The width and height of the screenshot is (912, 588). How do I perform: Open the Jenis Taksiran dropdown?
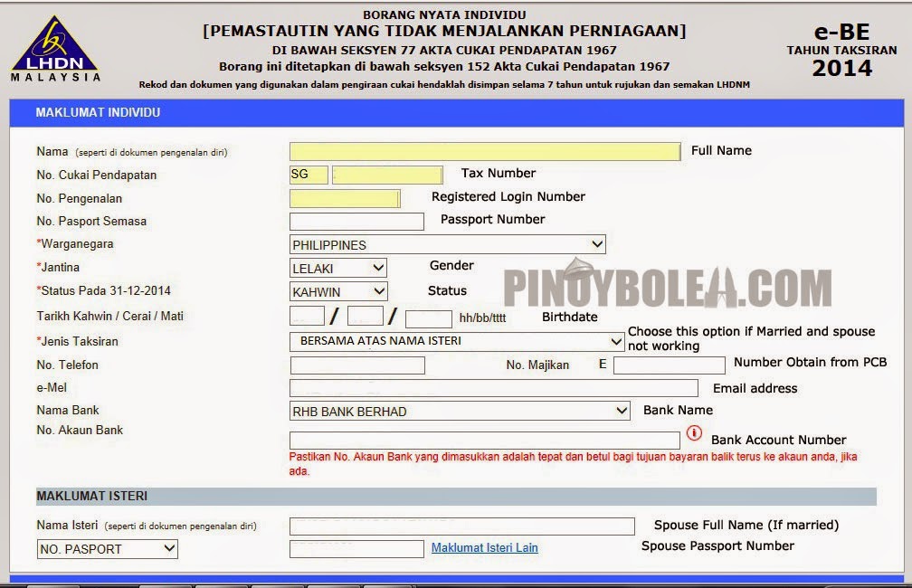click(x=457, y=341)
